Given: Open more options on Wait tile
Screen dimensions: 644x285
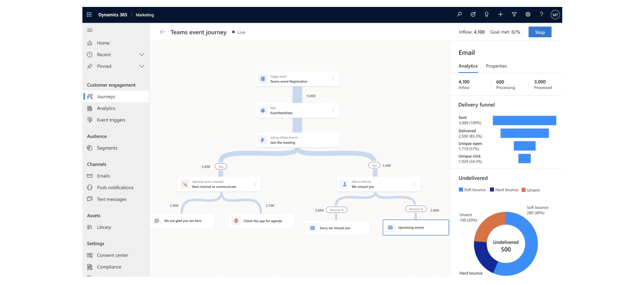Looking at the screenshot, I should pos(333,110).
